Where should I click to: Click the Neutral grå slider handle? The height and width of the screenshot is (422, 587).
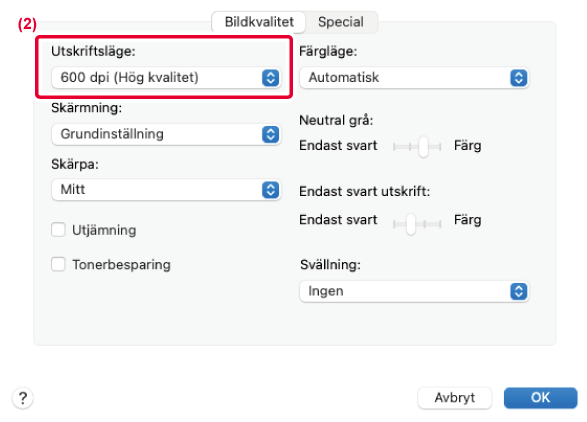pyautogui.click(x=423, y=146)
